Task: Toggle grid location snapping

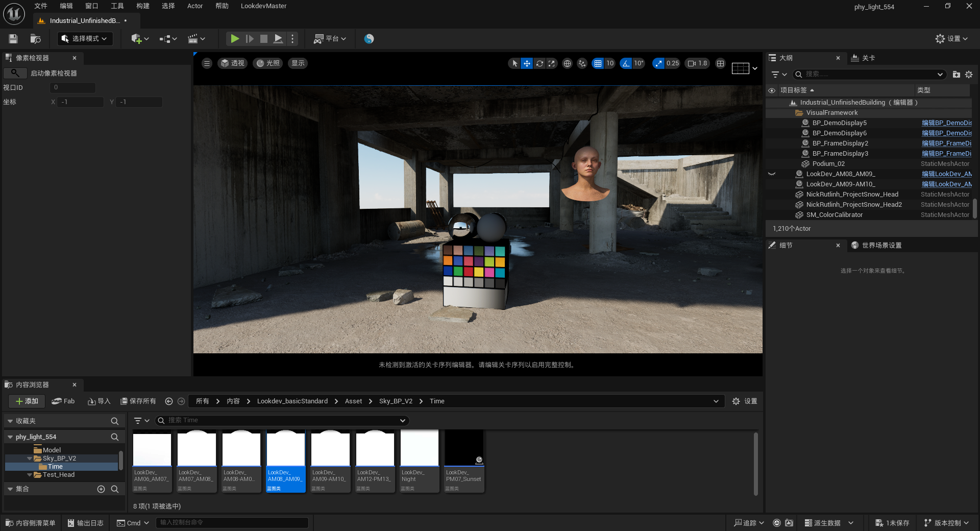Action: pos(598,63)
